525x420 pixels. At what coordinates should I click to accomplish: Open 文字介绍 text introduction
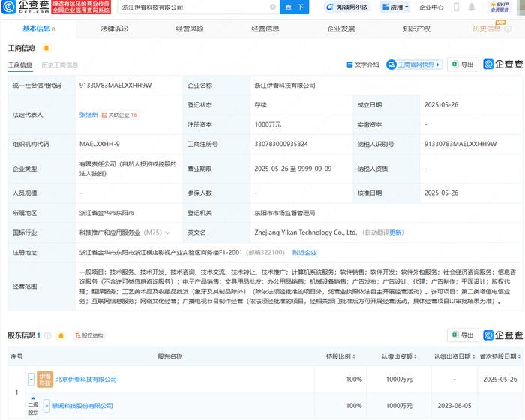(363, 64)
